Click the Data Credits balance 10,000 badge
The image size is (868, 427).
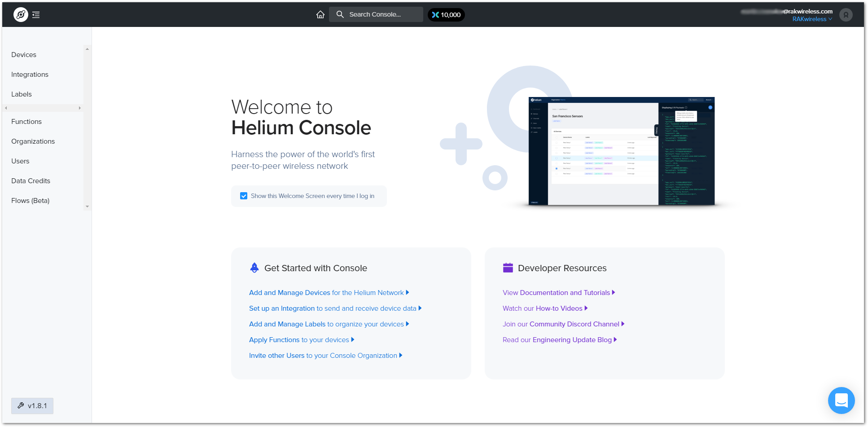[x=446, y=15]
